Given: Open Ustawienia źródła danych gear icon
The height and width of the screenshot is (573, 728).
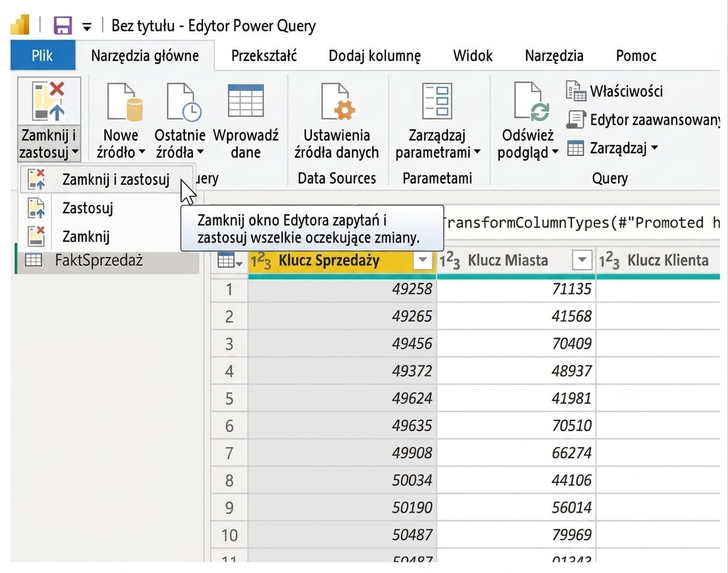Looking at the screenshot, I should (338, 102).
